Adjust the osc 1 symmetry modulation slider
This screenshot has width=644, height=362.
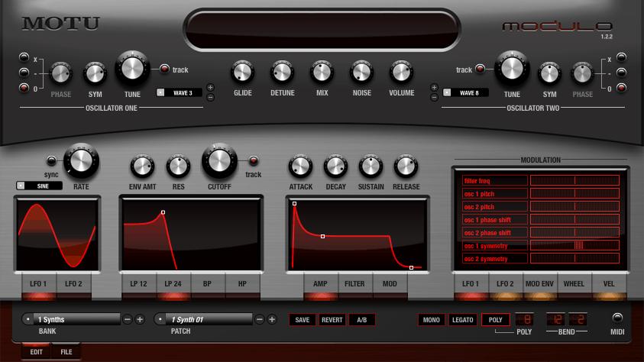(574, 246)
